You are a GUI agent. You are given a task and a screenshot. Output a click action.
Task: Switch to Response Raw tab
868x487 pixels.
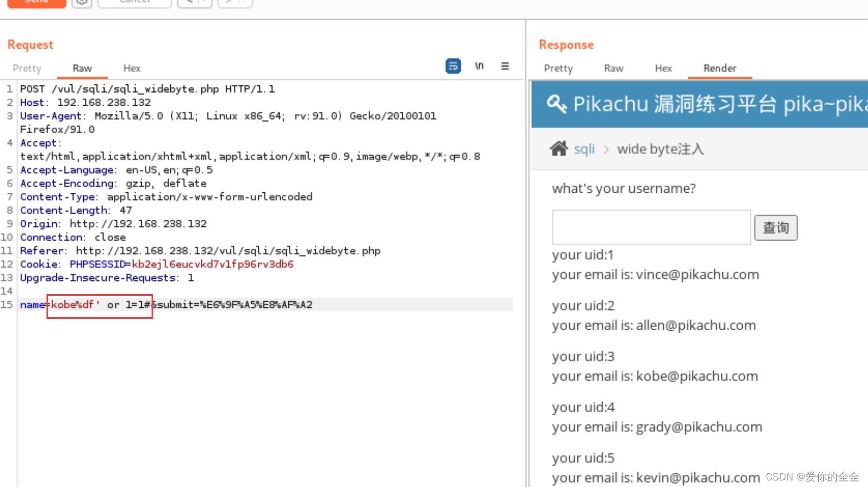click(x=614, y=68)
